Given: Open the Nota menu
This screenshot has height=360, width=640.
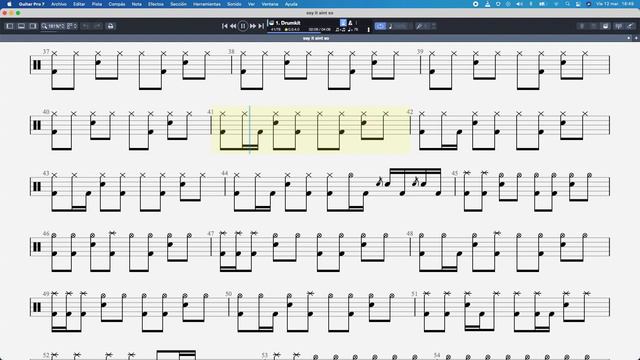Looking at the screenshot, I should [x=137, y=4].
